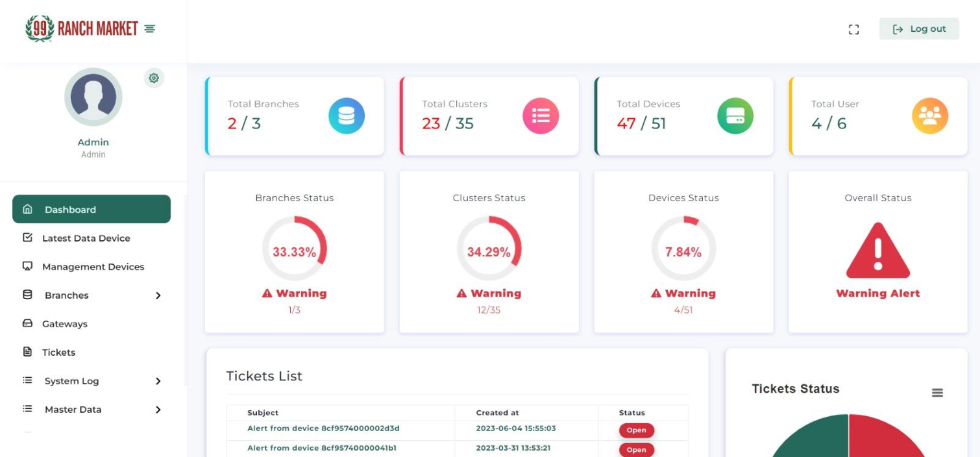Toggle fullscreen mode icon
The width and height of the screenshot is (980, 457).
pyautogui.click(x=853, y=29)
